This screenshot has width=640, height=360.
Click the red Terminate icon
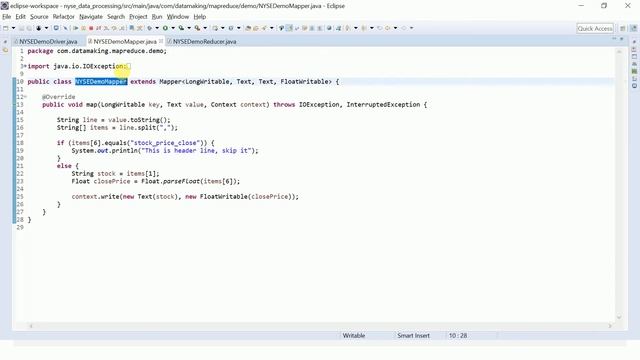(91, 28)
